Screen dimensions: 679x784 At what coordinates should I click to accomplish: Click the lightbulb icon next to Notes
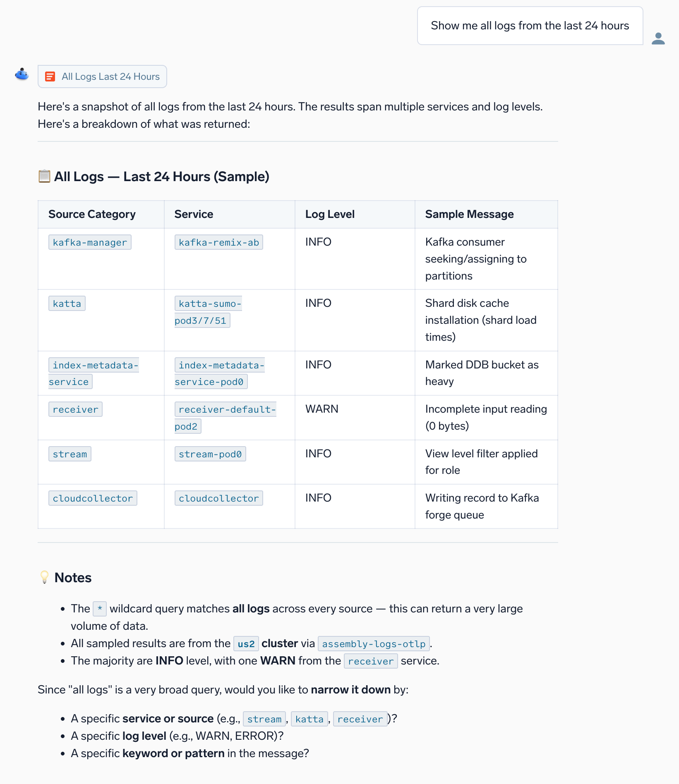[x=44, y=577]
